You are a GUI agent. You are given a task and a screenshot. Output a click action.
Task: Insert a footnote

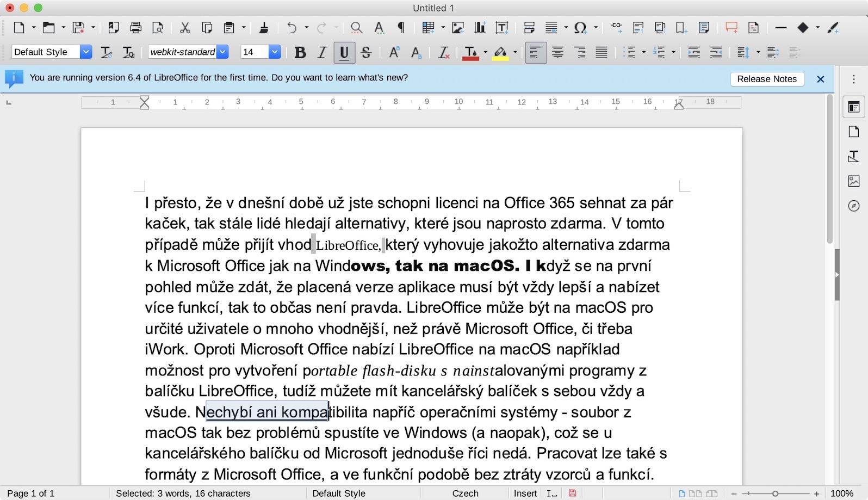[638, 28]
